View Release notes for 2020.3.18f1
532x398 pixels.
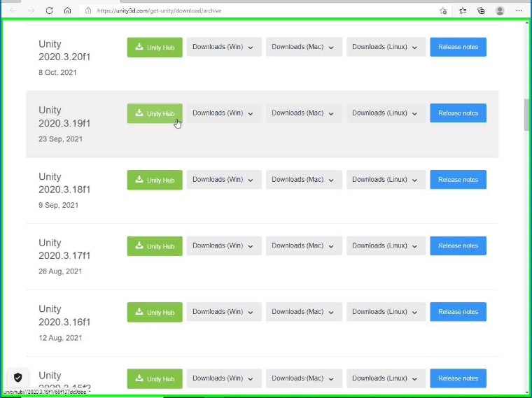pyautogui.click(x=458, y=179)
